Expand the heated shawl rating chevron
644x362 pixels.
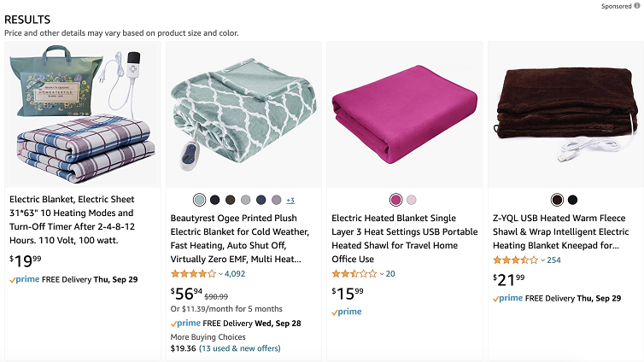click(382, 274)
